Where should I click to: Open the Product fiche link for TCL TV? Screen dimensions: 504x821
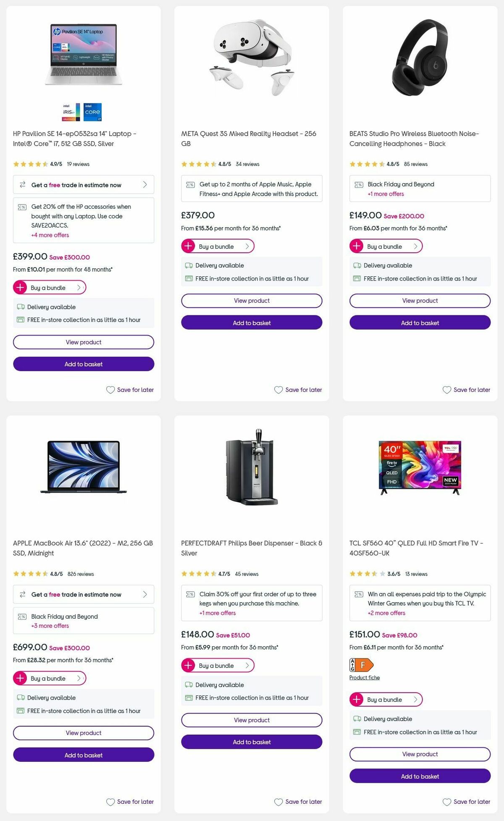pyautogui.click(x=364, y=677)
